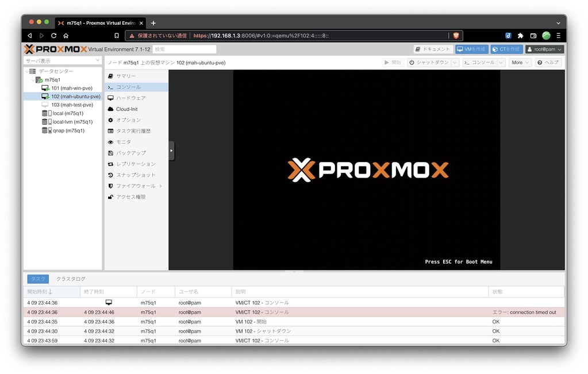Focus the Proxmox search field
The image size is (588, 374).
[184, 49]
